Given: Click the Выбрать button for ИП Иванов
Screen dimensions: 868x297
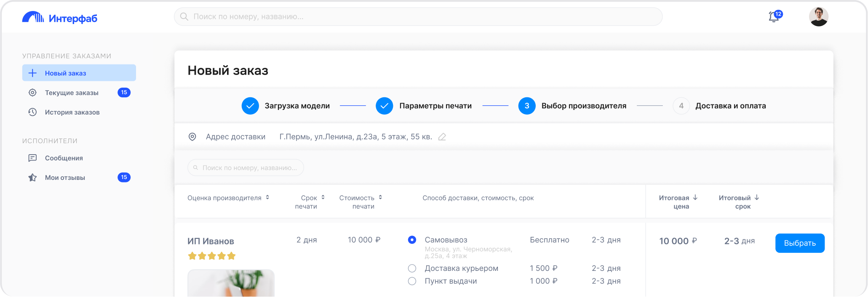Looking at the screenshot, I should tap(800, 243).
